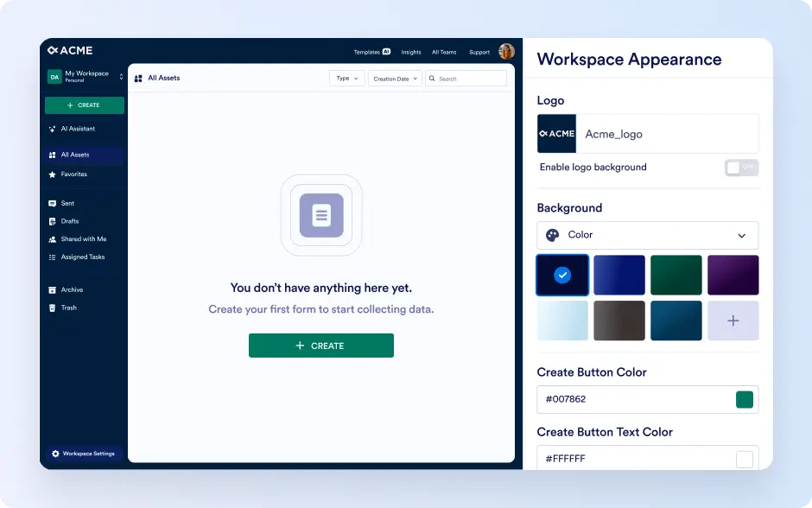Click the green Create Button Color swatch
Screen dimensions: 812x508
(x=744, y=399)
